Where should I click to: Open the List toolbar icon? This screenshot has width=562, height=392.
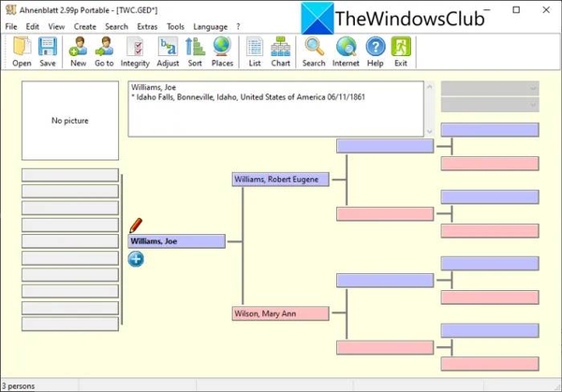(255, 47)
